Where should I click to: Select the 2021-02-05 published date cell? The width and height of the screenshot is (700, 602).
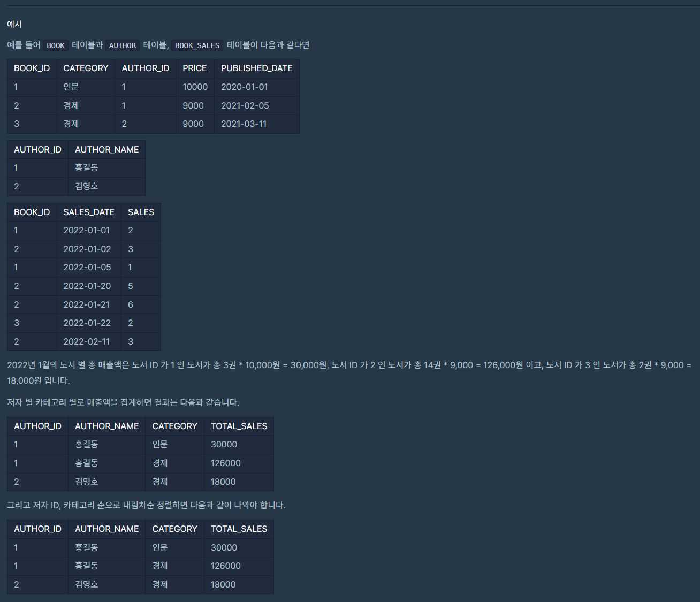click(x=245, y=105)
